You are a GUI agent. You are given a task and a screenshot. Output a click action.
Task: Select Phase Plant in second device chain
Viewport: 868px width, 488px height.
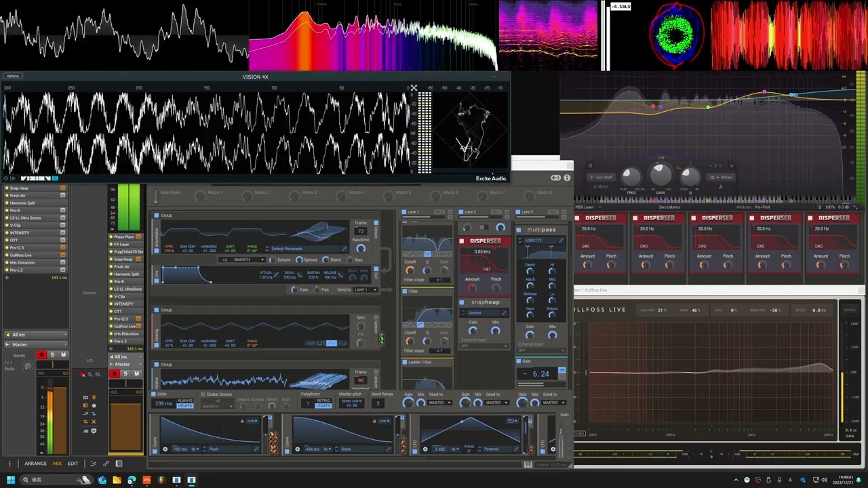tap(123, 237)
